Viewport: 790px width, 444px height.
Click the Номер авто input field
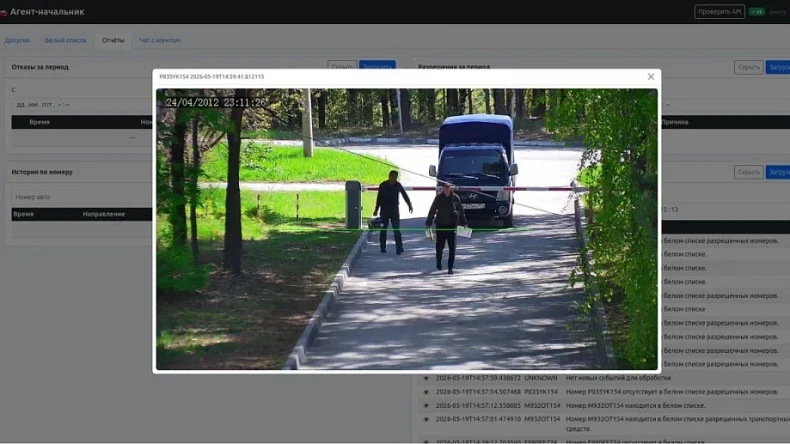click(x=82, y=197)
